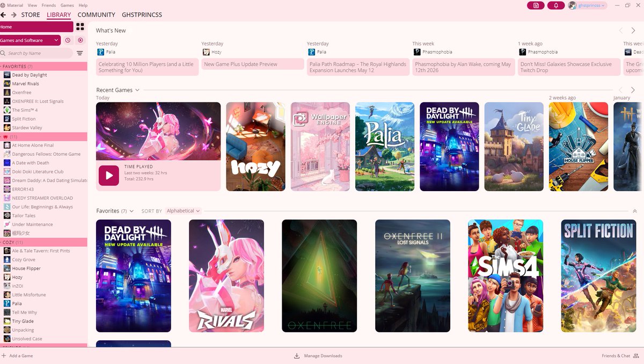Select A Date with Death in the sidebar
The width and height of the screenshot is (644, 364).
coord(31,163)
